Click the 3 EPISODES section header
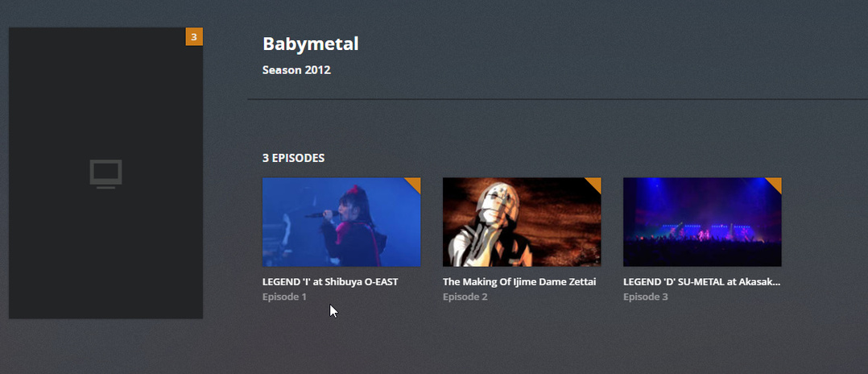 293,158
